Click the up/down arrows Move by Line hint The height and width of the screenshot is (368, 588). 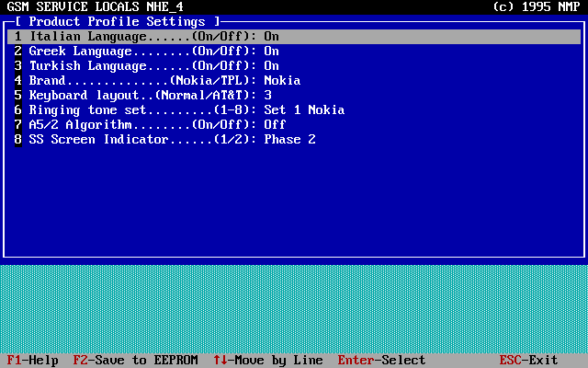click(267, 361)
